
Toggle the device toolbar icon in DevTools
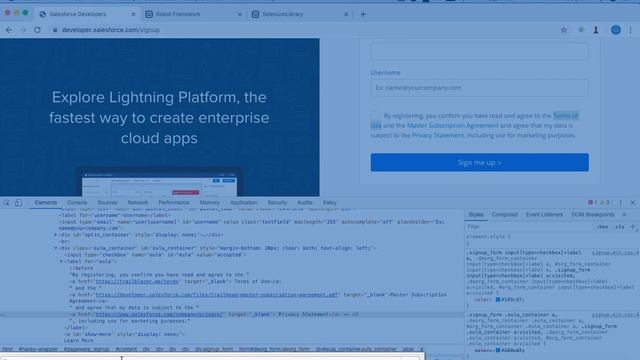[x=18, y=202]
